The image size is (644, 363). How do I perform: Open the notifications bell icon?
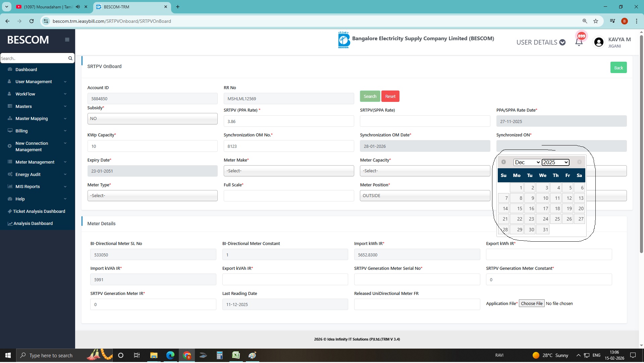579,42
